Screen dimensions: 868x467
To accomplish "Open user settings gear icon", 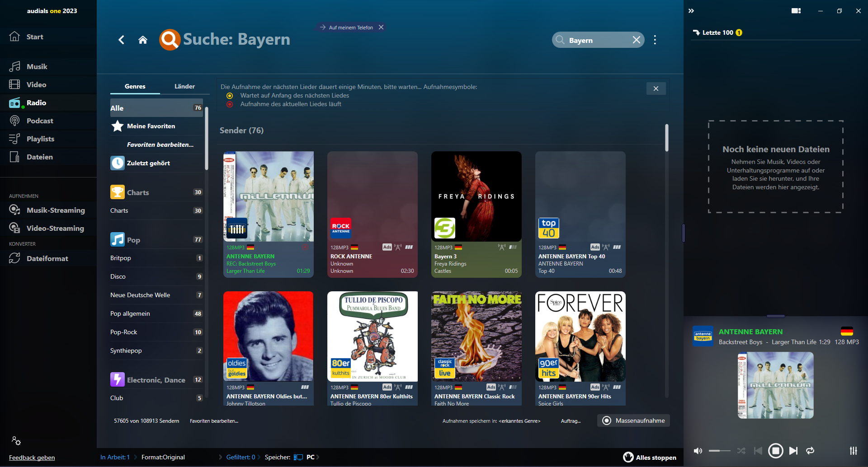I will click(16, 441).
